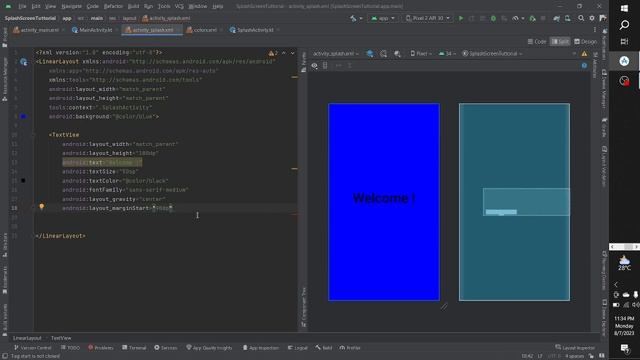Image resolution: width=640 pixels, height=360 pixels.
Task: Open the Version Control tool window
Action: coord(33,348)
